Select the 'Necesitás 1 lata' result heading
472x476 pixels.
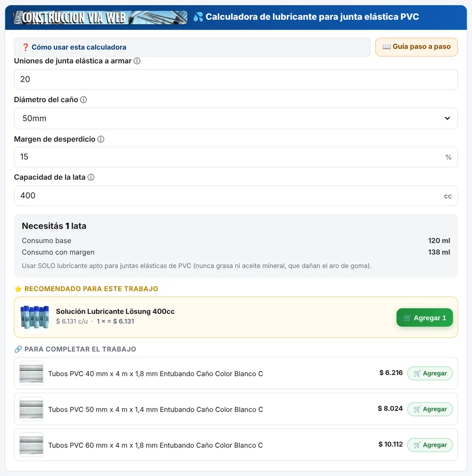click(x=54, y=226)
